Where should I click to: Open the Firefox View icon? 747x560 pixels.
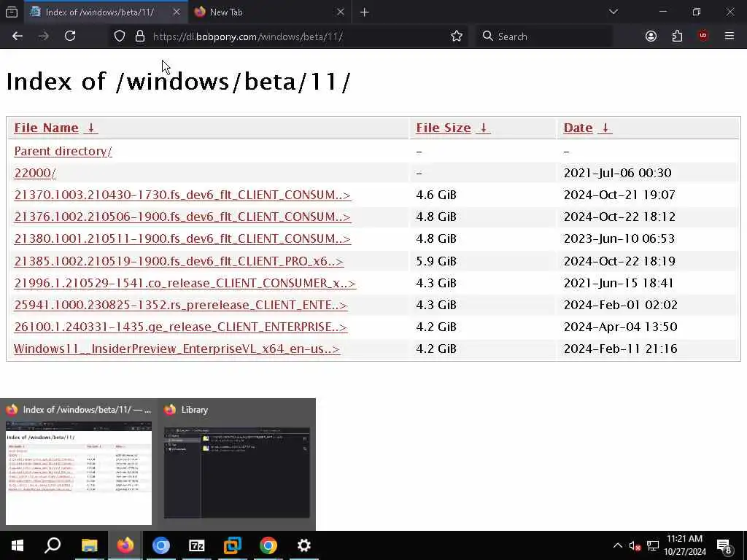tap(12, 12)
